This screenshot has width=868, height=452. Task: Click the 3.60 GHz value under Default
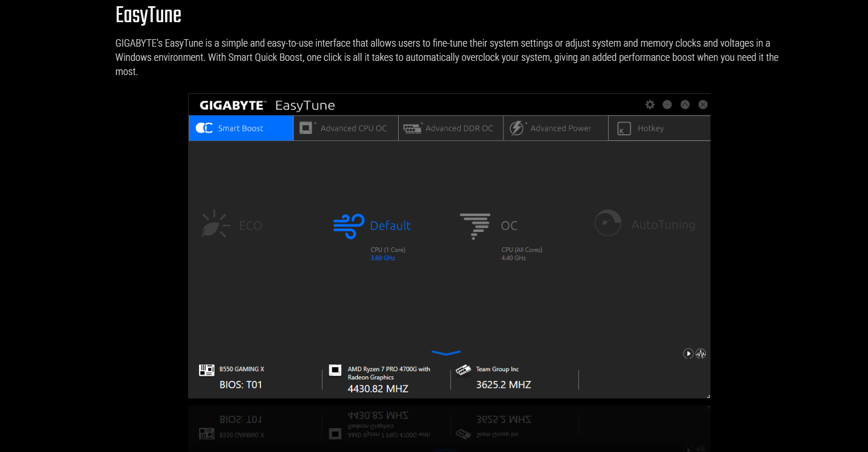[x=382, y=258]
